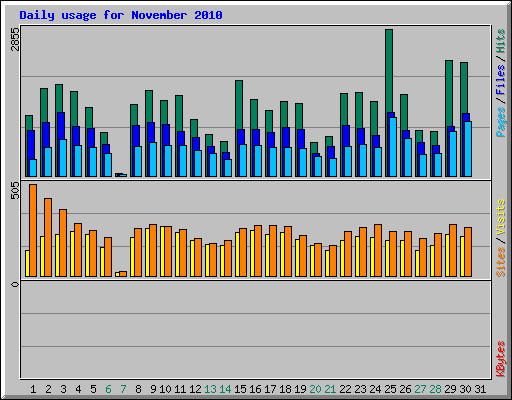
Task: Click day 12 on the date axis
Action: pos(195,389)
